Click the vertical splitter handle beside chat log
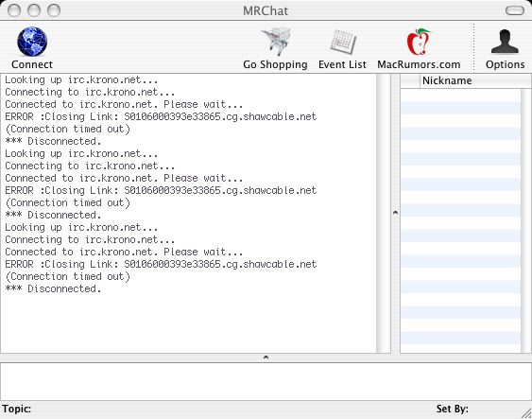The image size is (532, 419). coord(395,213)
